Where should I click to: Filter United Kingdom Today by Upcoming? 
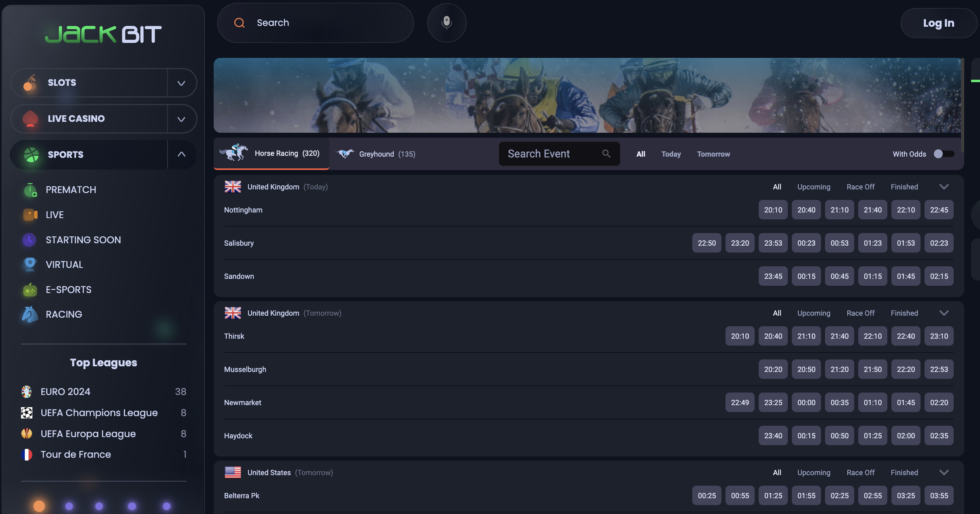pyautogui.click(x=813, y=187)
